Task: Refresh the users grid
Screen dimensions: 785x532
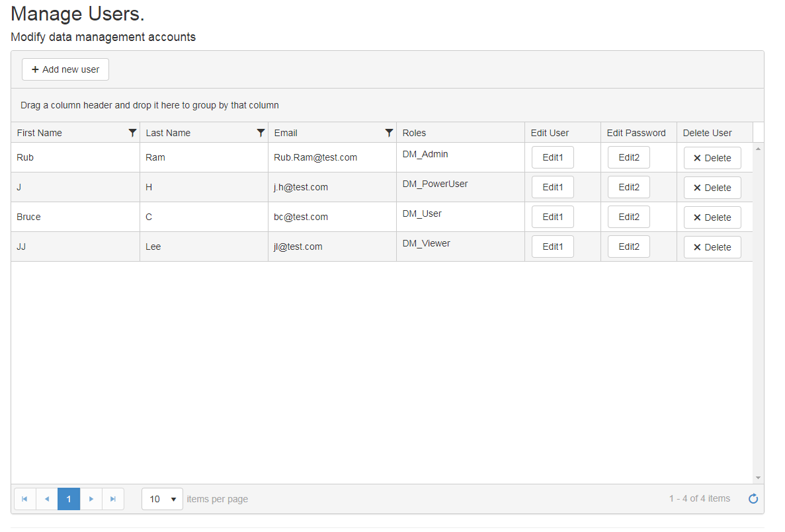Action: point(753,499)
